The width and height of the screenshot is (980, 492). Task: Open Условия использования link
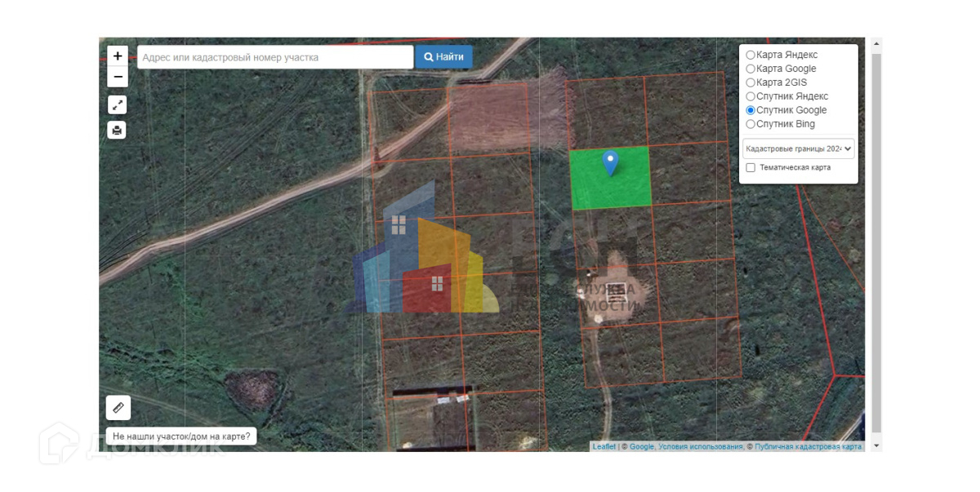[700, 446]
